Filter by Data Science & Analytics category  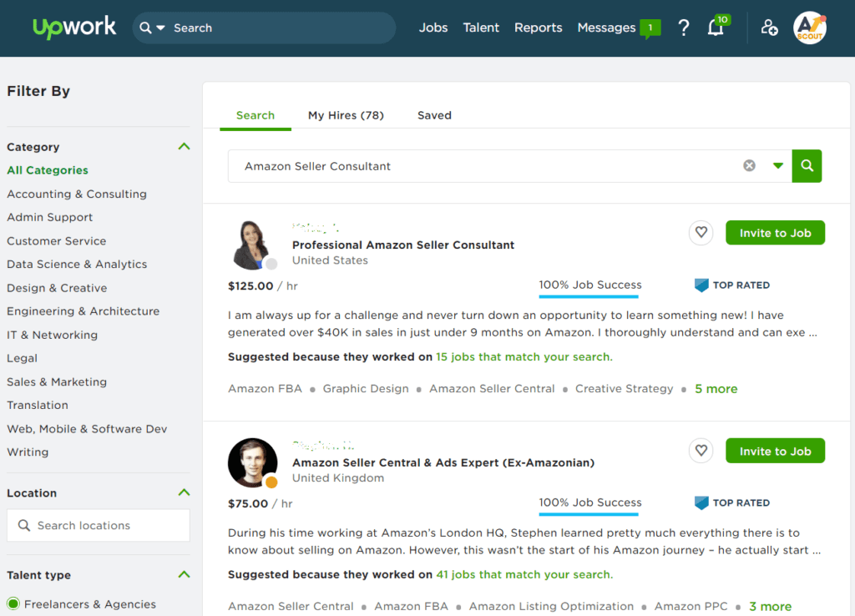77,265
